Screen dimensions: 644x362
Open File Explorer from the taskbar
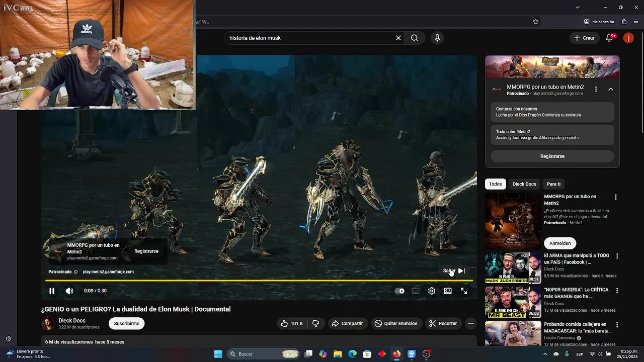pos(338,354)
